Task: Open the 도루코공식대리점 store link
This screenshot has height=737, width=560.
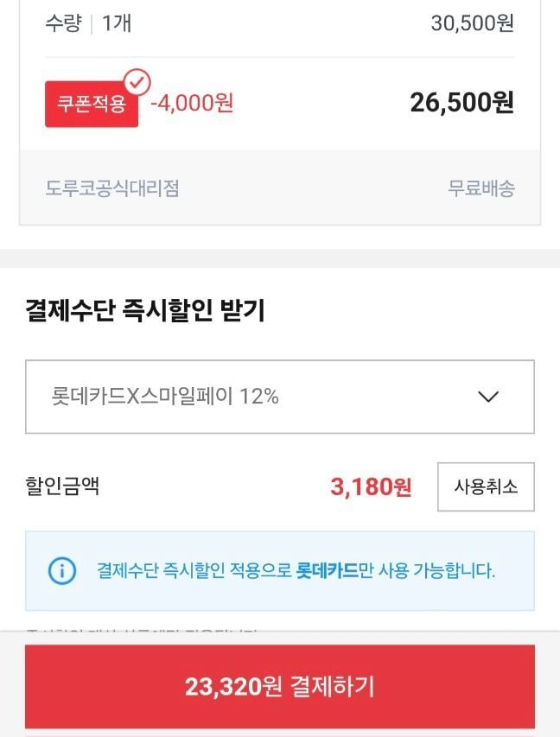Action: 112,187
